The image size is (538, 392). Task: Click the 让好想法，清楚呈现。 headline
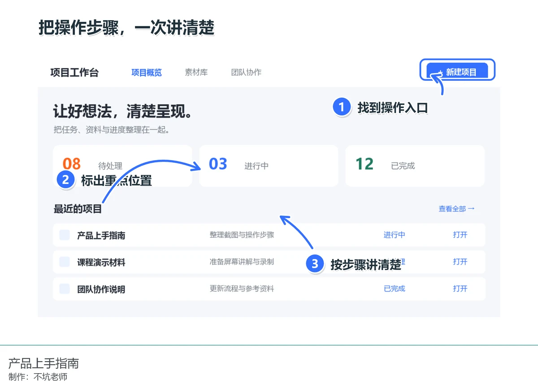(123, 111)
